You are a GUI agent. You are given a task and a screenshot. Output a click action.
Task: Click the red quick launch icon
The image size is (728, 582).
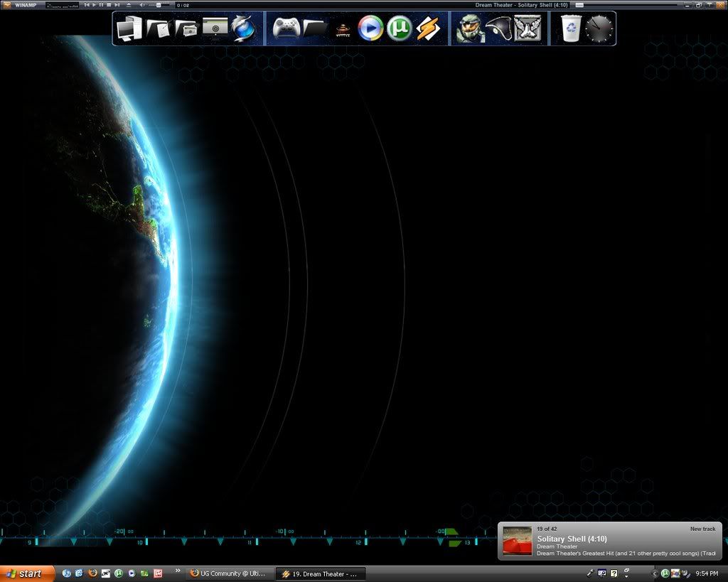(158, 573)
